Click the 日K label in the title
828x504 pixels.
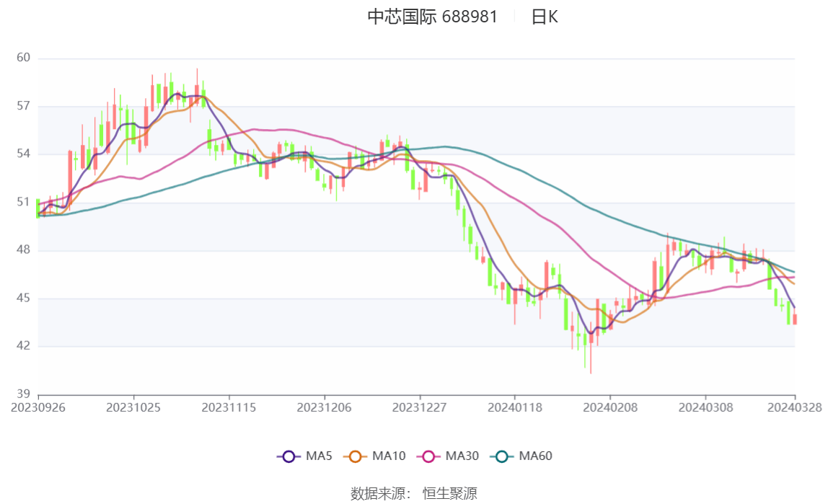coord(545,17)
